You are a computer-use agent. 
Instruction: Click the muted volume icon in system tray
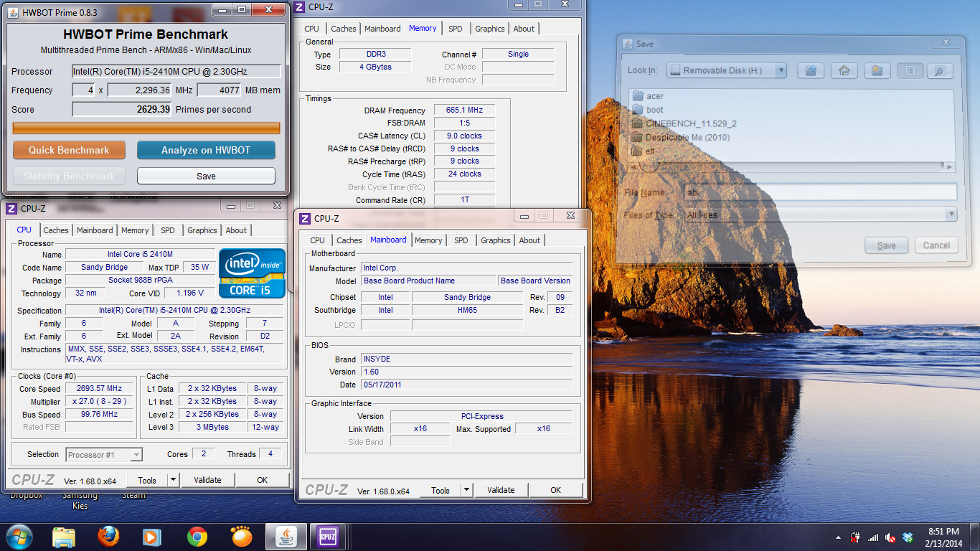point(890,537)
